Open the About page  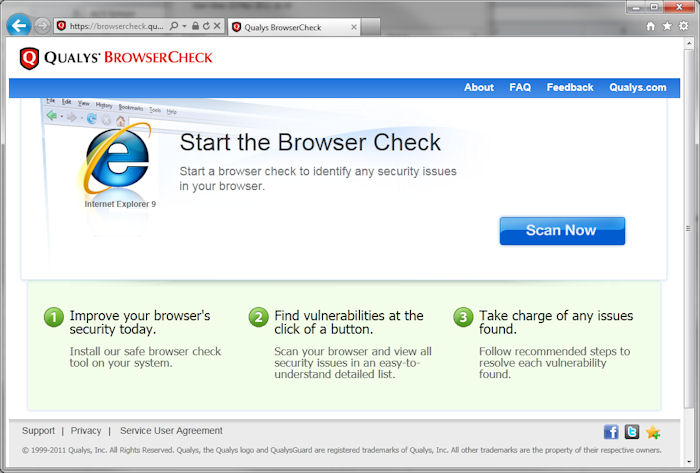[x=479, y=87]
